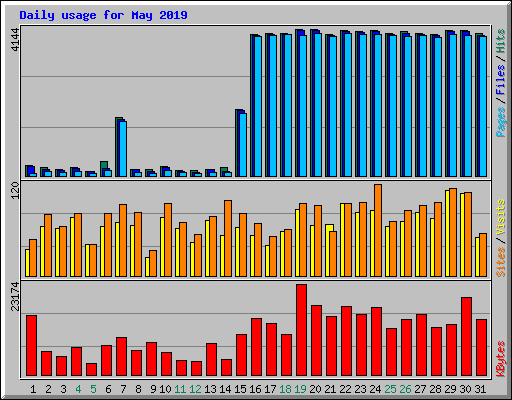Image resolution: width=512 pixels, height=400 pixels.
Task: Click the 'Hits' legend label
Action: click(x=501, y=41)
